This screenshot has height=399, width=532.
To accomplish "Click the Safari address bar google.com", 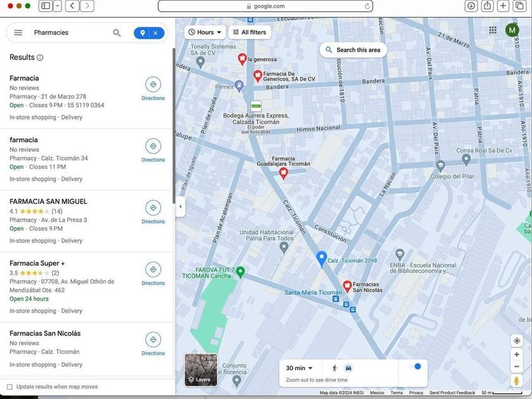I will pyautogui.click(x=265, y=6).
